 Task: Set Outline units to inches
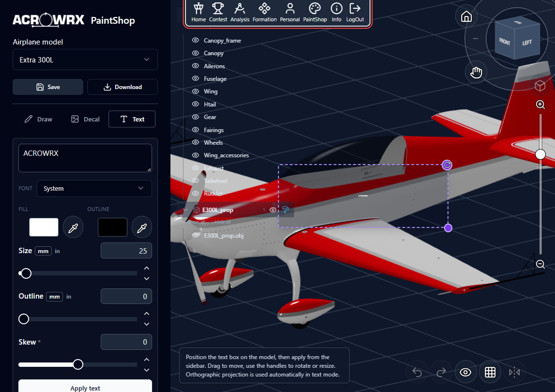[x=69, y=297]
